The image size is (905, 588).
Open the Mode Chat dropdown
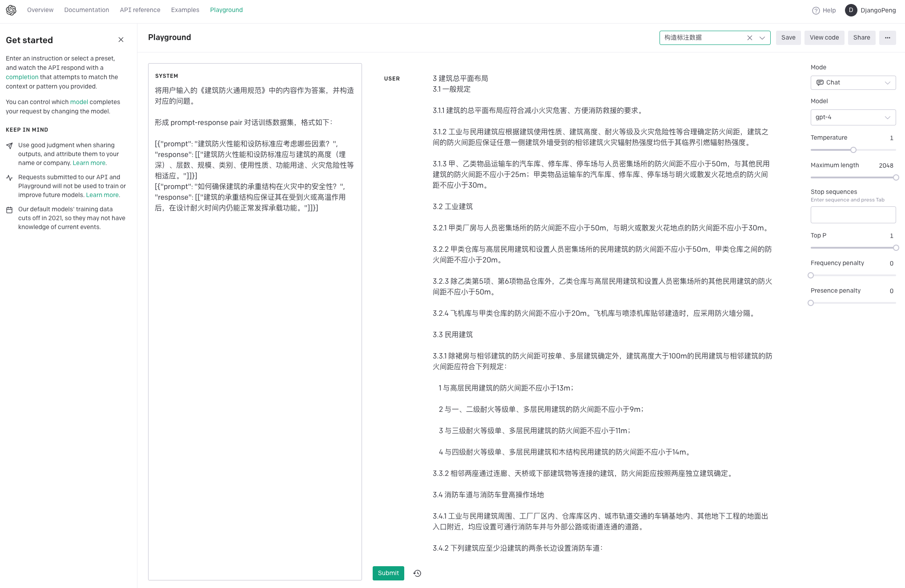(x=853, y=83)
